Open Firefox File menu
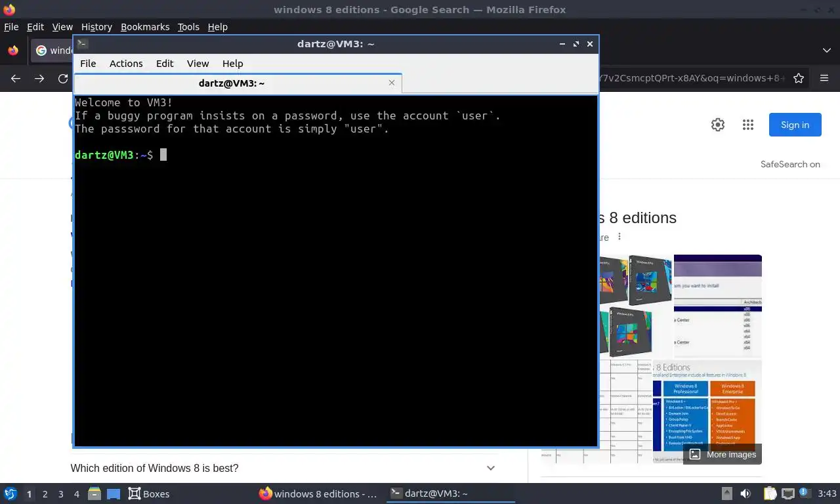The image size is (840, 504). tap(11, 27)
